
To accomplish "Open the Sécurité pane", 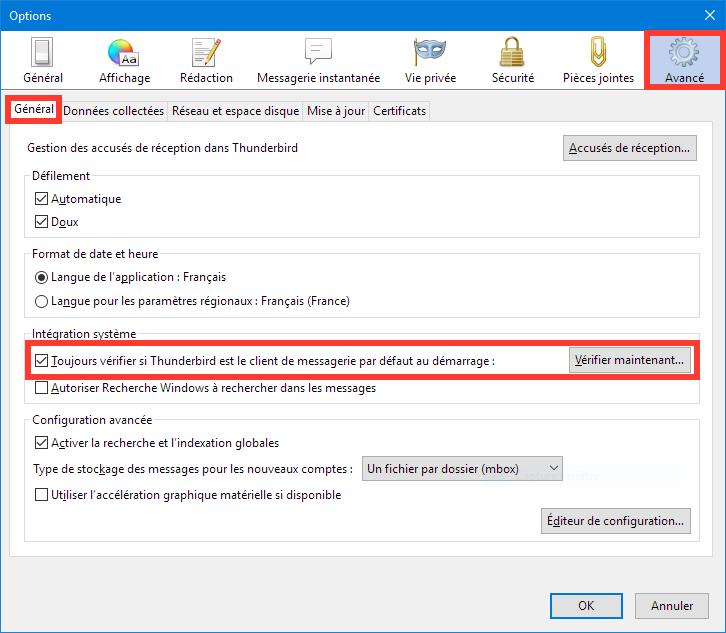I will coord(513,60).
